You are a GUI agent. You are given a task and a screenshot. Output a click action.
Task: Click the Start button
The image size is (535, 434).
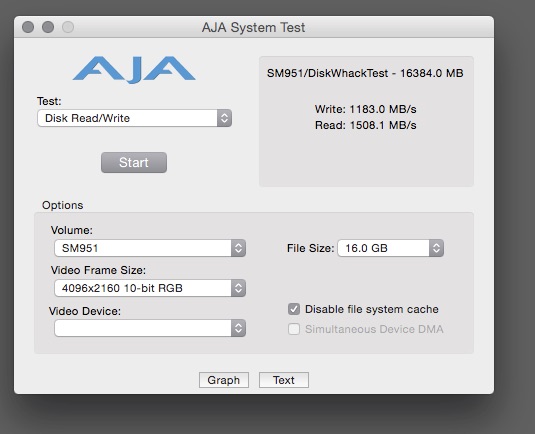click(134, 162)
